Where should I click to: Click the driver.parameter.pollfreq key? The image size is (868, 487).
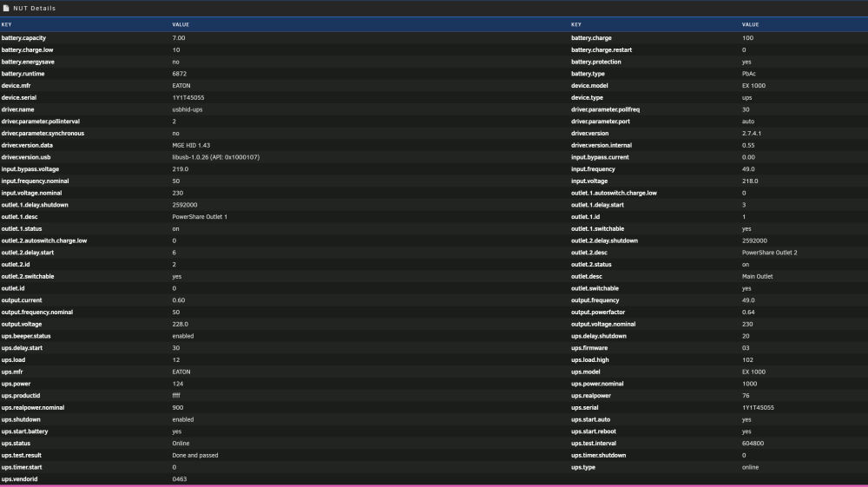(606, 109)
